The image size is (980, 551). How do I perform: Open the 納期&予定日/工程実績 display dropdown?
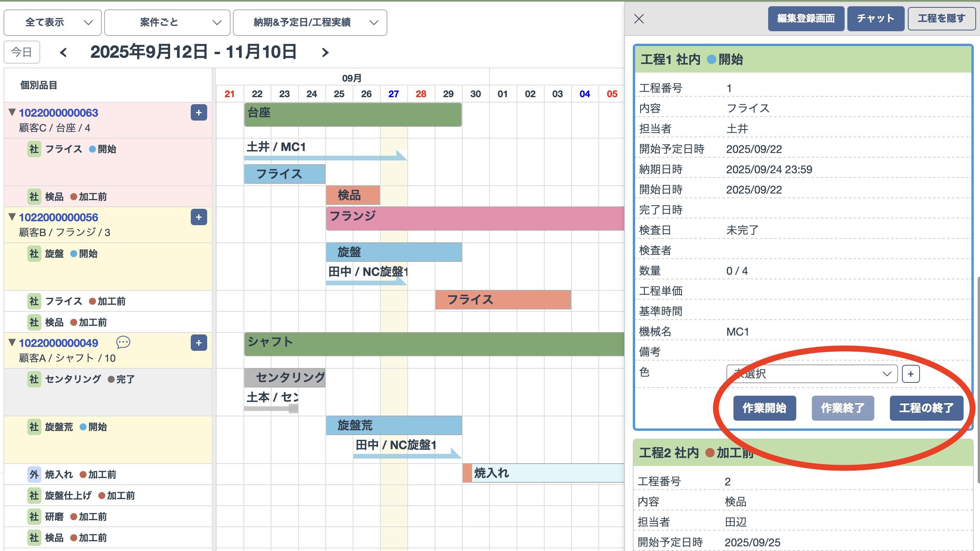(310, 23)
